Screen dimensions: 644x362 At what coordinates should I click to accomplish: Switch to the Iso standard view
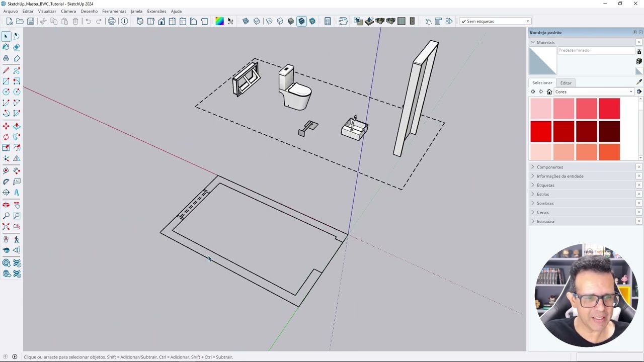pos(140,21)
